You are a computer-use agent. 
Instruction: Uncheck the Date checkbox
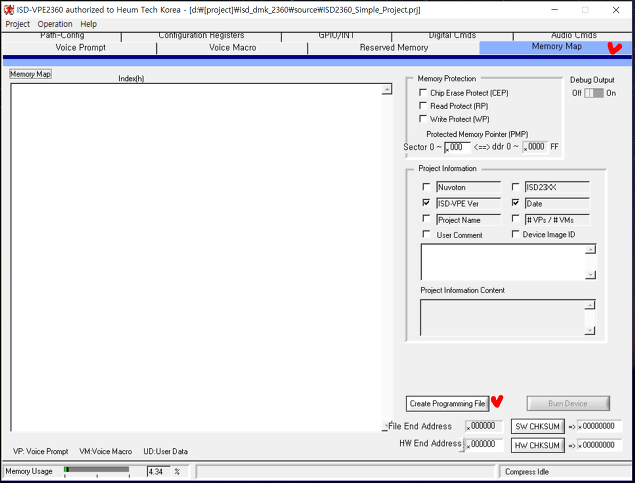[x=515, y=202]
